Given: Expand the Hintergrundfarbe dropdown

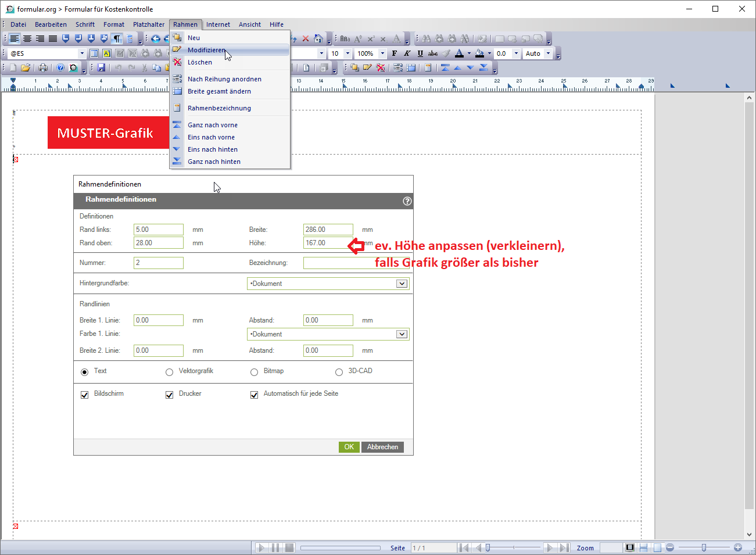Looking at the screenshot, I should tap(402, 284).
